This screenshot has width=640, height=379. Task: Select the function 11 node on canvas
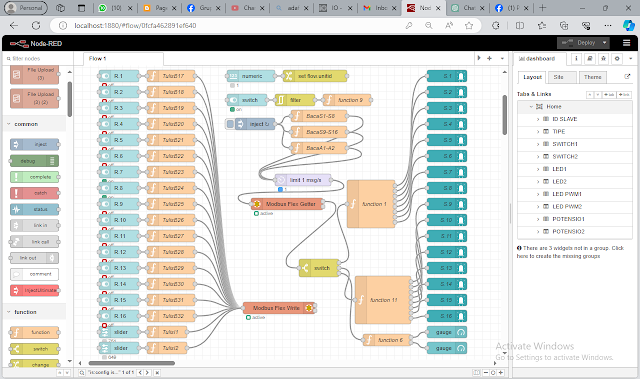coord(383,300)
